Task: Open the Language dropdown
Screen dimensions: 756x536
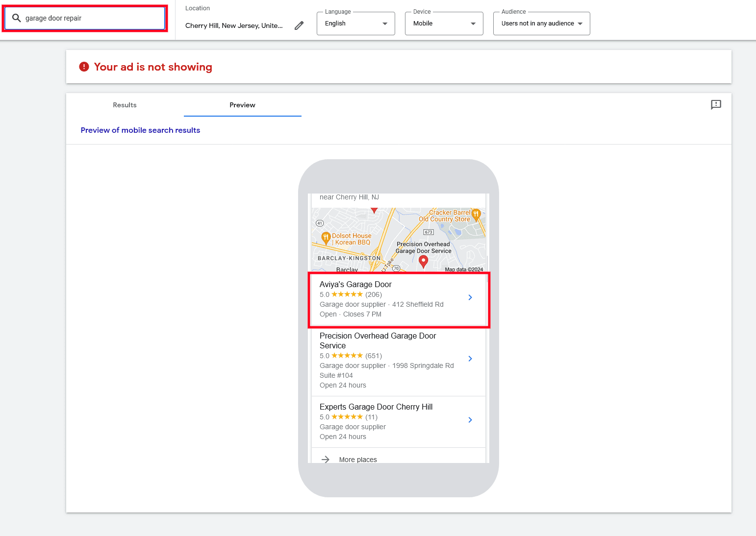Action: 356,24
